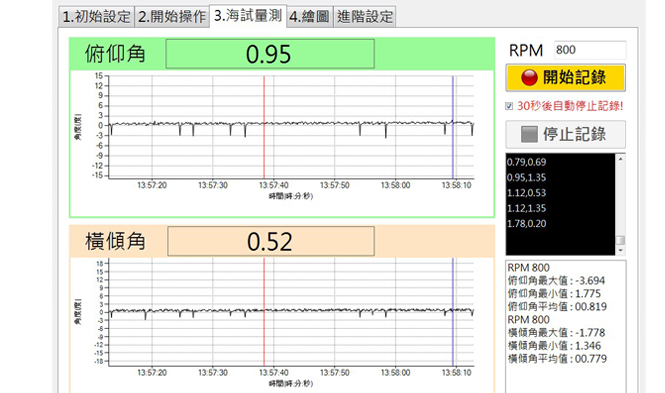Viewport: 665px width, 393px height.
Task: Click the 13:58:00 tick label in the 橫傾角 chart
Action: click(395, 373)
